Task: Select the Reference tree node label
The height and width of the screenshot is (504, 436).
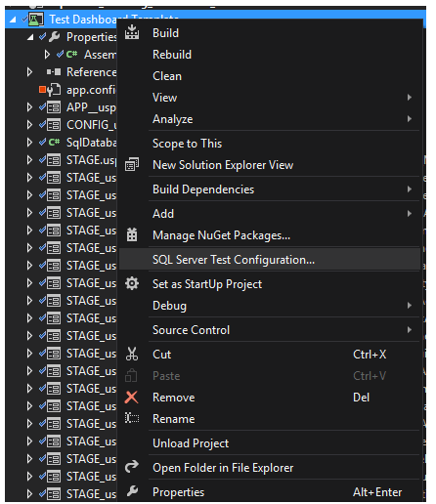Action: point(91,72)
